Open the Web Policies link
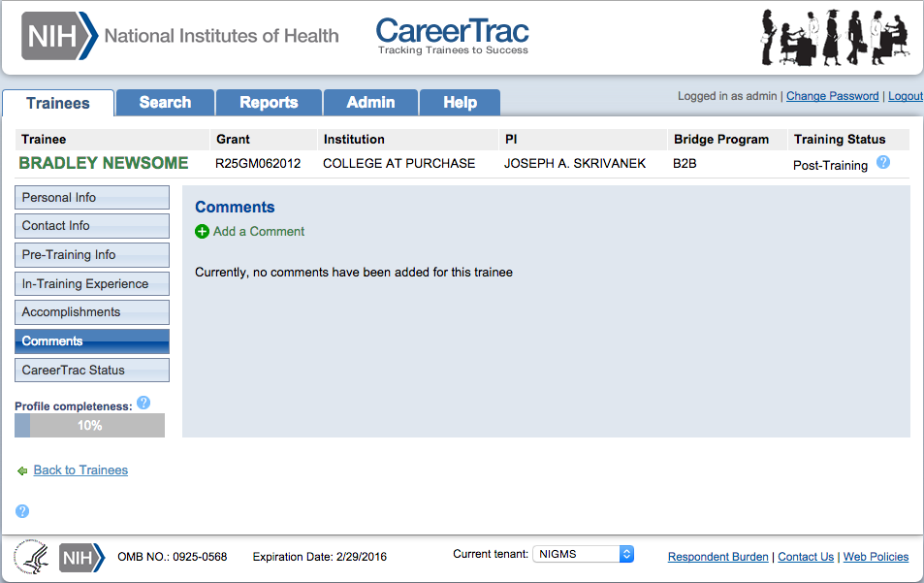924x583 pixels. click(x=876, y=557)
